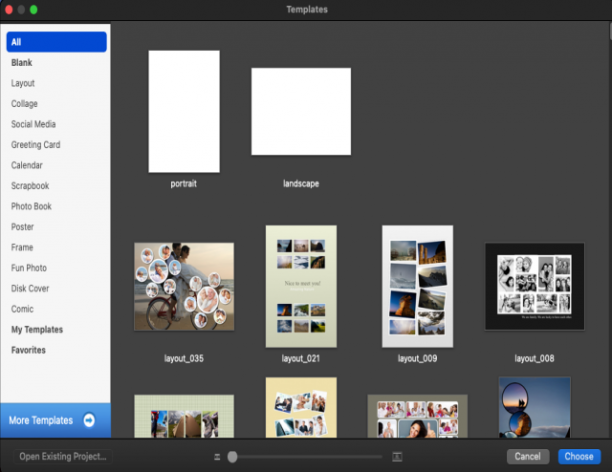
Task: Click the small thumbnail size icon
Action: pos(217,457)
